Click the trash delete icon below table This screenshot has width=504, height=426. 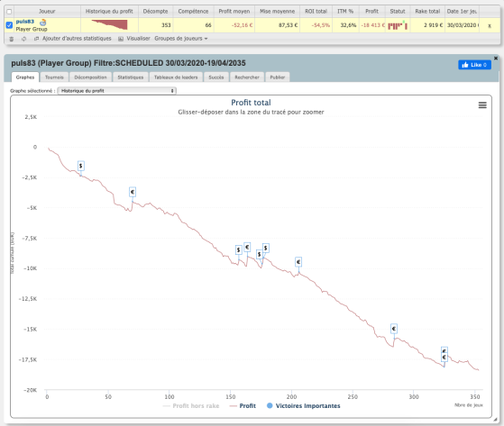point(11,39)
